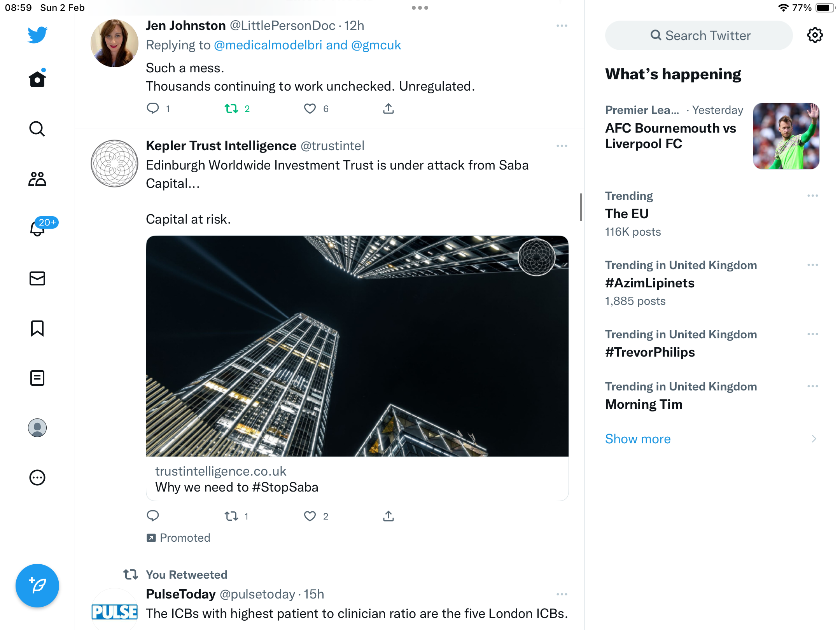This screenshot has width=840, height=630.
Task: Reply to Jen Johnston's tweet
Action: tap(153, 108)
